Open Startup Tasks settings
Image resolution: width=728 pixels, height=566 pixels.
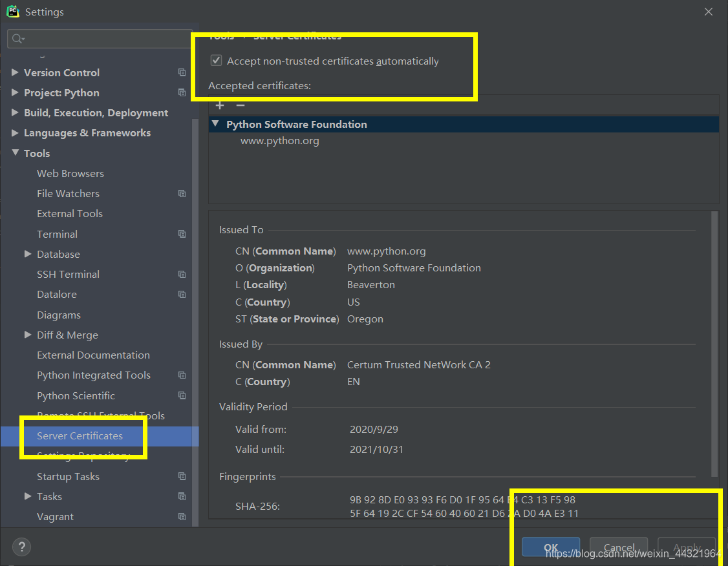69,476
